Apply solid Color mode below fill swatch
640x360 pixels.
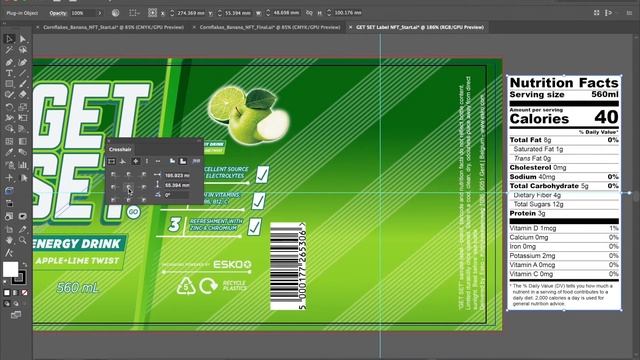click(7, 293)
